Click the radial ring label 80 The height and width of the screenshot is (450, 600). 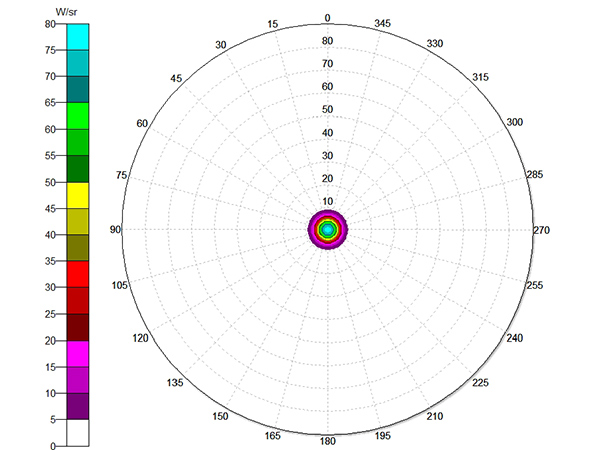point(327,41)
